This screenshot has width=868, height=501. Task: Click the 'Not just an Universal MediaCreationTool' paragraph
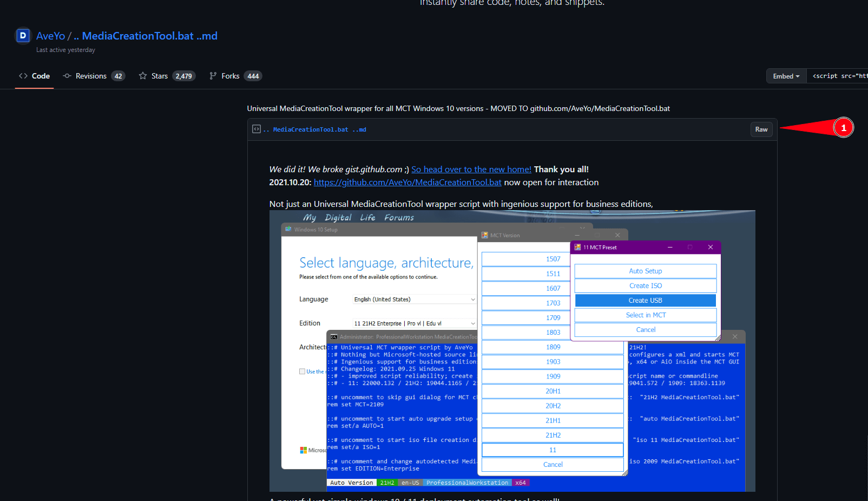461,204
